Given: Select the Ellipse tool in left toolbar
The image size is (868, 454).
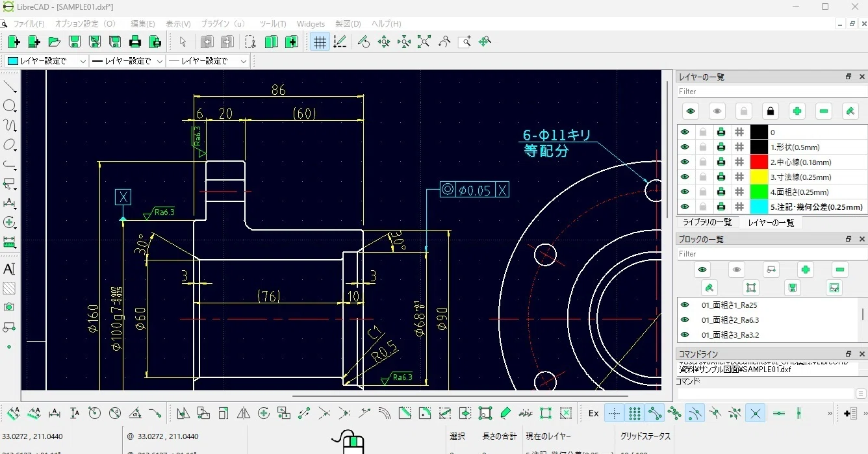Looking at the screenshot, I should click(x=10, y=145).
